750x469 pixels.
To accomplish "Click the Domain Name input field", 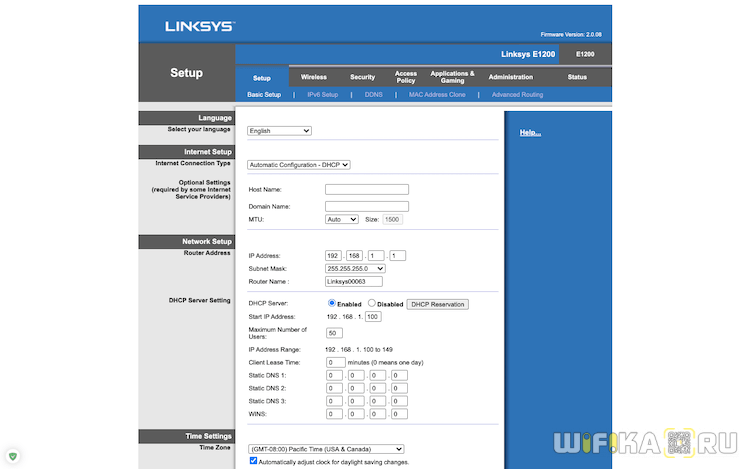I will pos(367,207).
